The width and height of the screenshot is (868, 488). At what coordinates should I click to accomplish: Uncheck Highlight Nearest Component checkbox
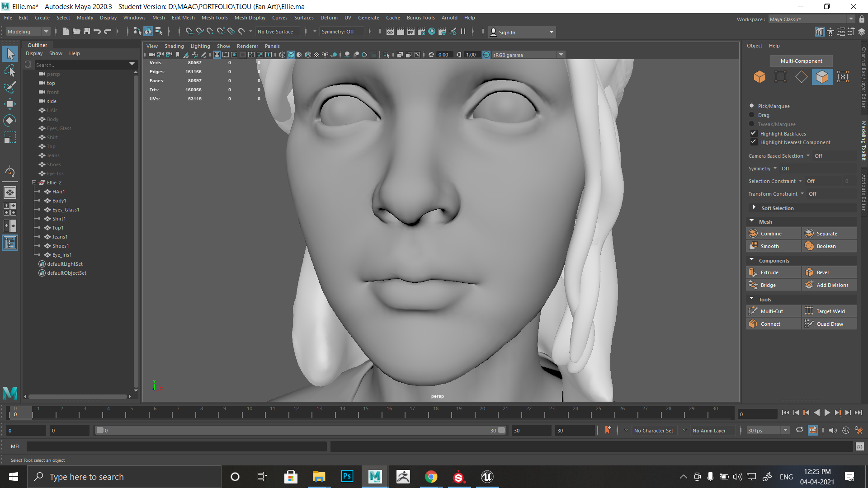(x=754, y=142)
